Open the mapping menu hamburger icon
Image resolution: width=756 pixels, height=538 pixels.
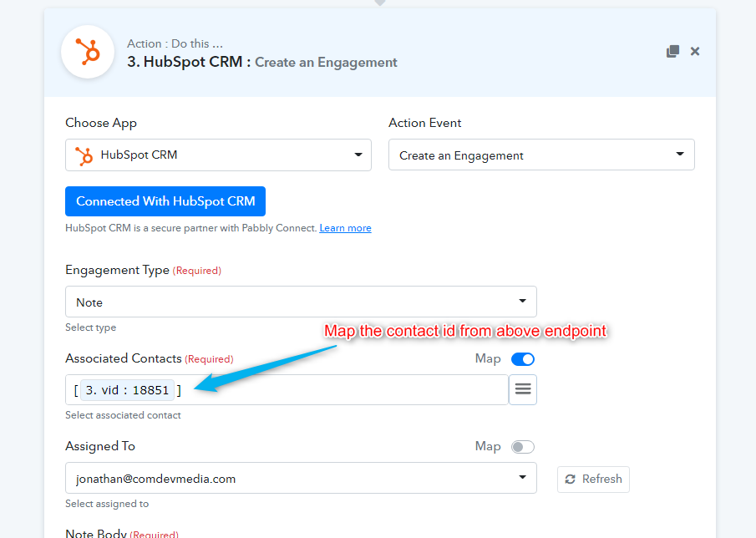[x=523, y=389]
